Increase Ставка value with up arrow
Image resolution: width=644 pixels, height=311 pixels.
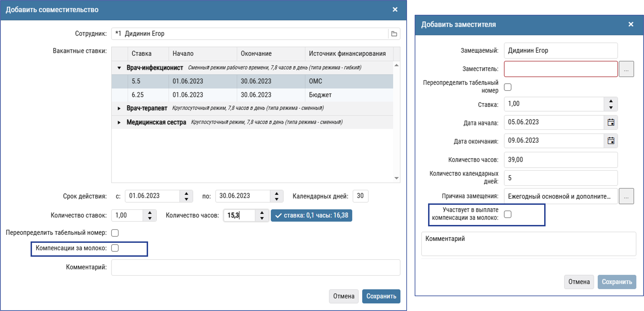point(611,101)
